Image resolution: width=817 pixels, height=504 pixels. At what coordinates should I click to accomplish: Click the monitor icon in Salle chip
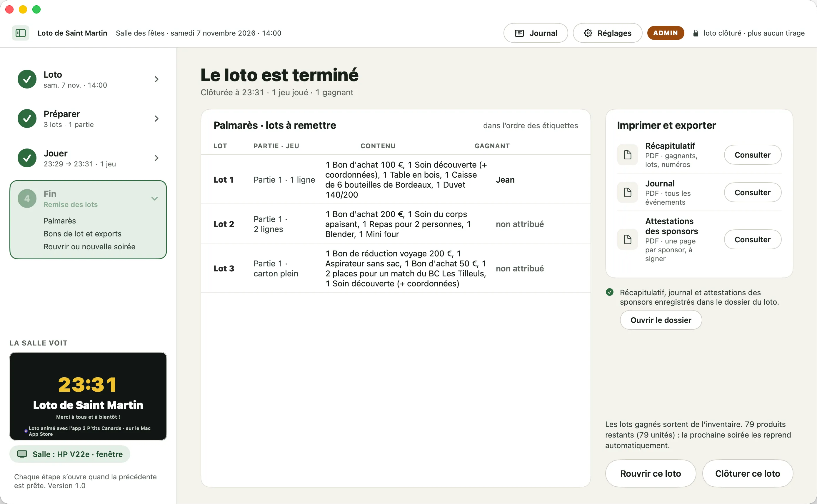point(22,454)
